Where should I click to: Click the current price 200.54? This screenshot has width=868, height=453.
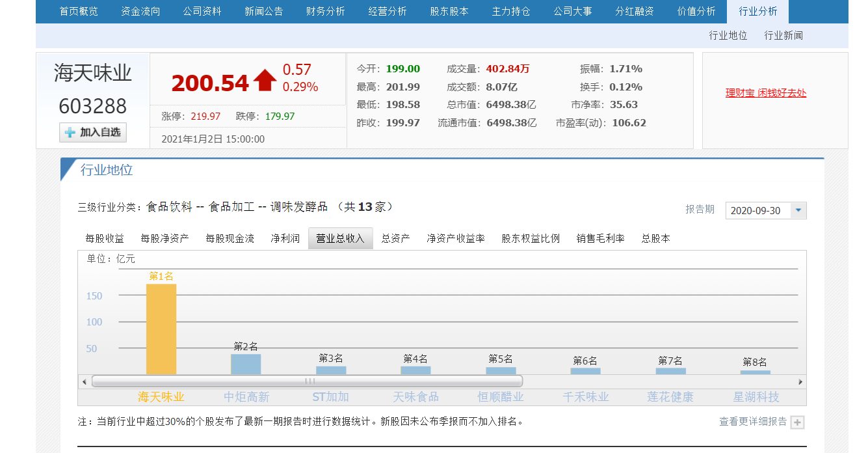coord(210,83)
